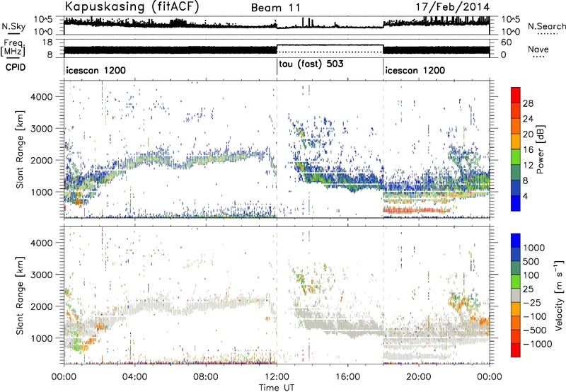Select the 'Beam 11' label
The image size is (566, 392).
276,8
